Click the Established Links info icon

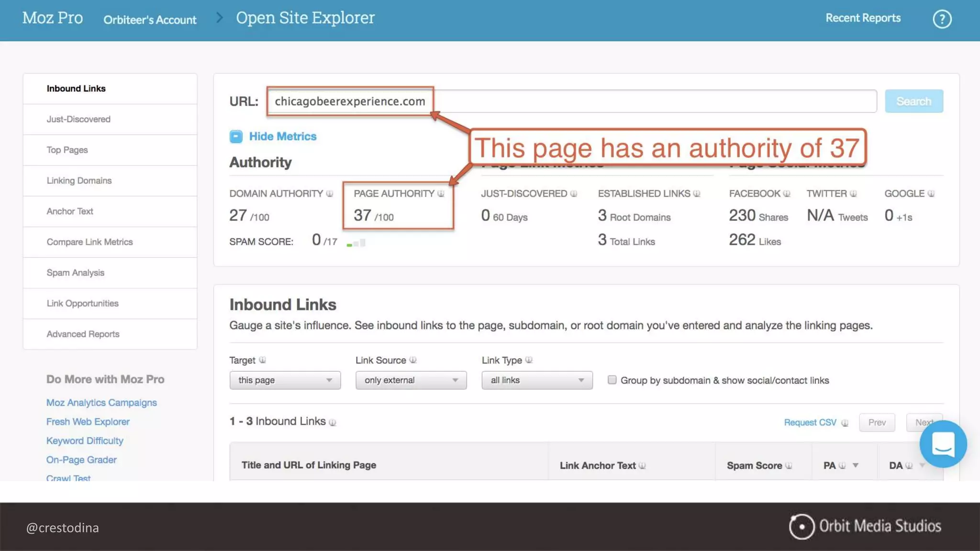pos(697,194)
